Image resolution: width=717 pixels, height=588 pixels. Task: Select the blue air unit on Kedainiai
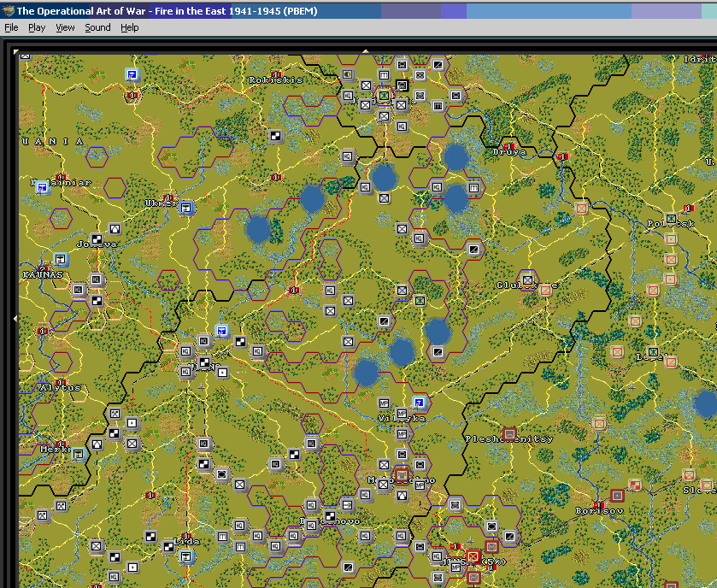click(x=42, y=187)
